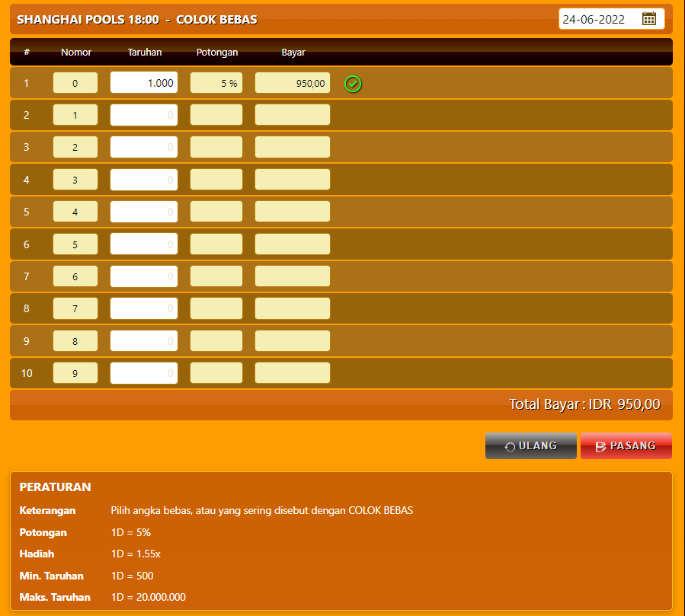Click the Bayar field in row 2
This screenshot has width=685, height=616.
pyautogui.click(x=293, y=115)
